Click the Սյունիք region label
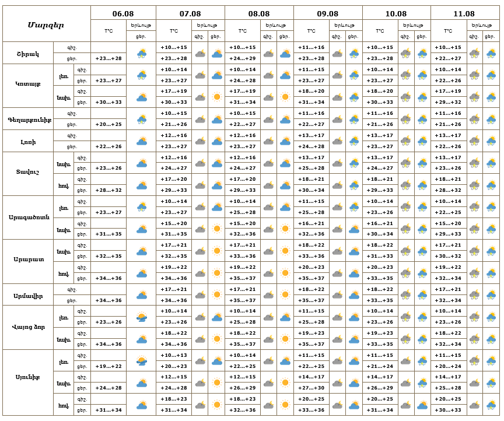The height and width of the screenshot is (421, 504). pyautogui.click(x=28, y=377)
